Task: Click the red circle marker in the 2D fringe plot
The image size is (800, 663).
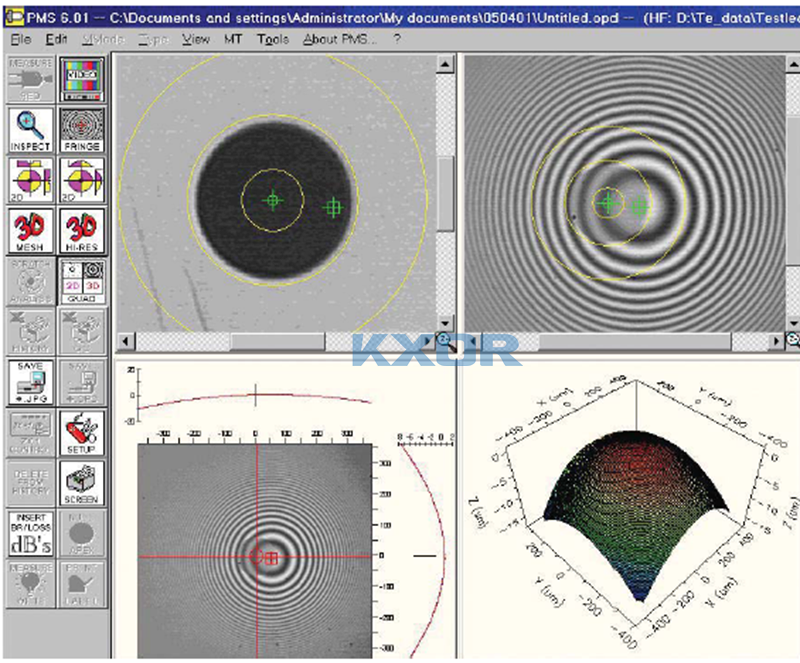Action: coord(256,556)
